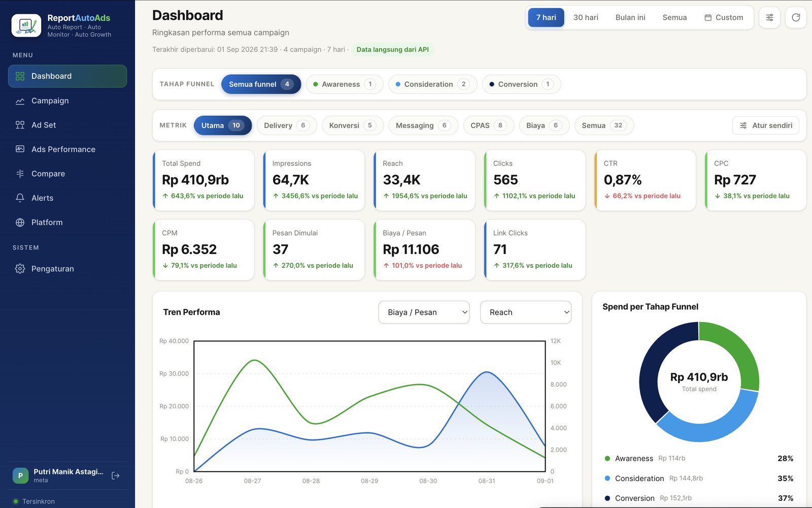
Task: Open the Compare menu item
Action: pyautogui.click(x=67, y=174)
